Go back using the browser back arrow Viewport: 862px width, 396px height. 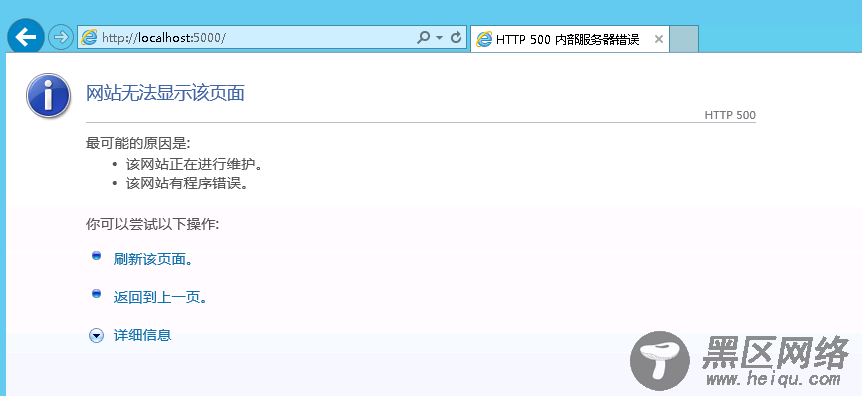(25, 37)
